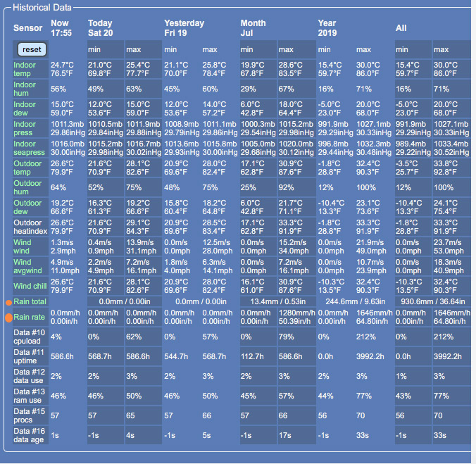Click the Rain rate label
Screen dimensions: 476x464
pos(29,318)
